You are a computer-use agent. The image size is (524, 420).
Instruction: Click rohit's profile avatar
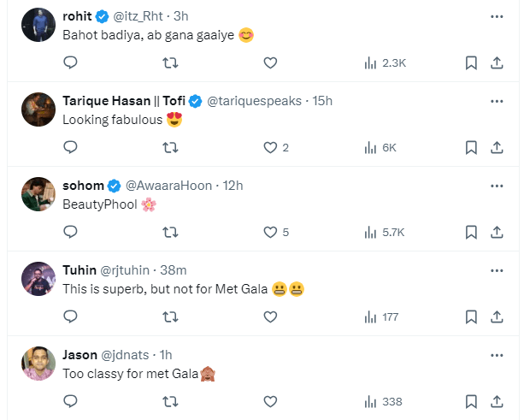[x=36, y=26]
